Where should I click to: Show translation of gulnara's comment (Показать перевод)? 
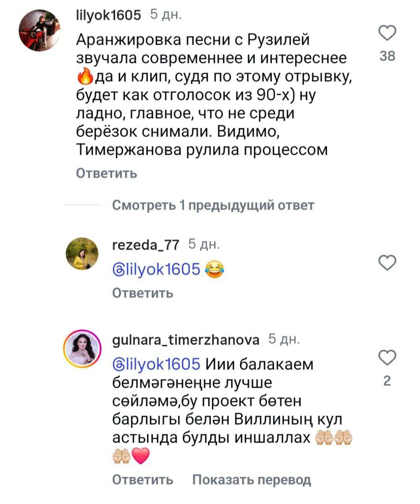pyautogui.click(x=252, y=479)
